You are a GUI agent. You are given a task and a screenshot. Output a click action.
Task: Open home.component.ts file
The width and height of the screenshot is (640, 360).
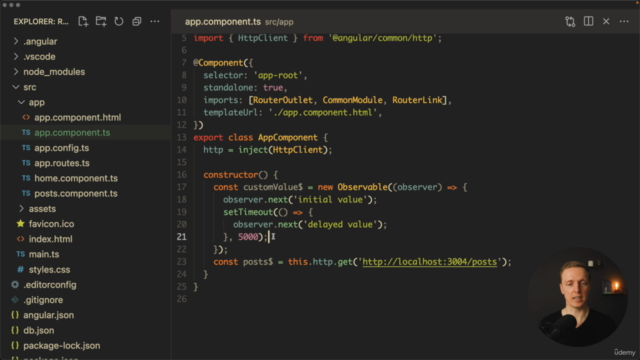(x=76, y=178)
